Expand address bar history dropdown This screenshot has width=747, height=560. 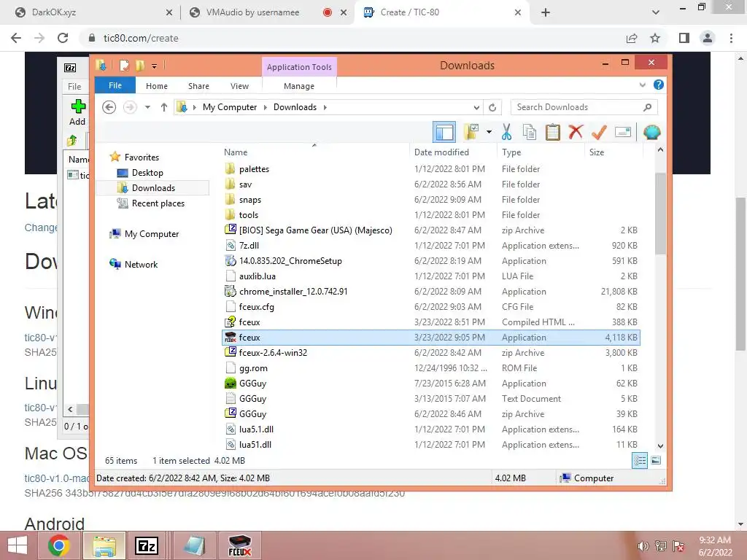pos(476,107)
